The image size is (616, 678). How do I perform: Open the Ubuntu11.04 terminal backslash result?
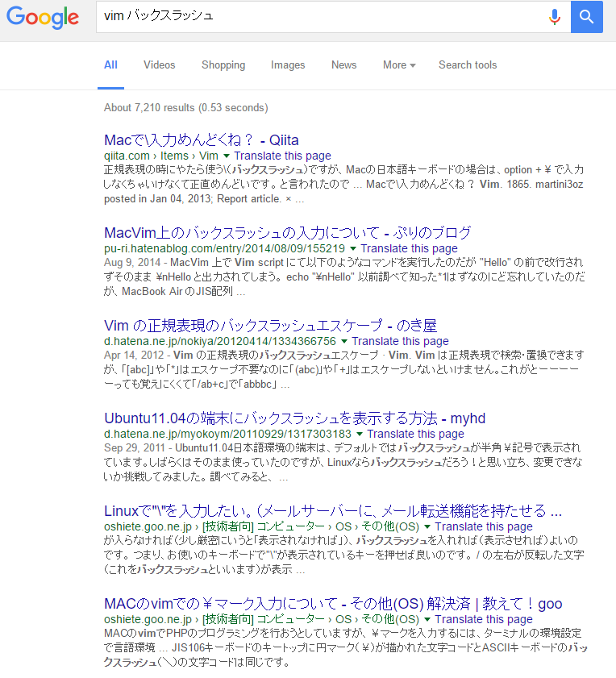[x=294, y=418]
